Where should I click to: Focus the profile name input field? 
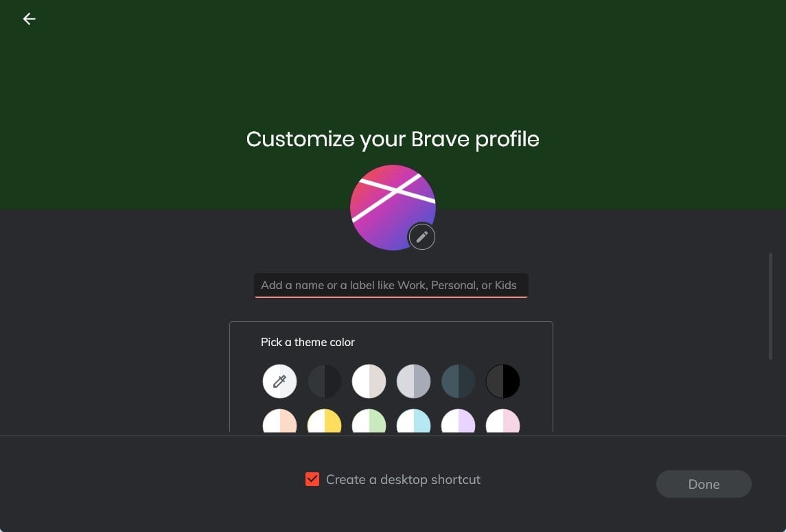(391, 286)
